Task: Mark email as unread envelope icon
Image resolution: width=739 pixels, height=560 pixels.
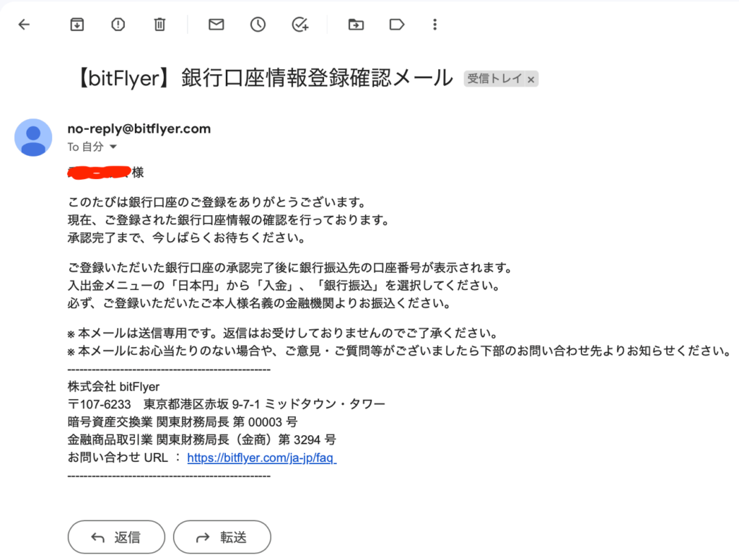Action: click(217, 25)
